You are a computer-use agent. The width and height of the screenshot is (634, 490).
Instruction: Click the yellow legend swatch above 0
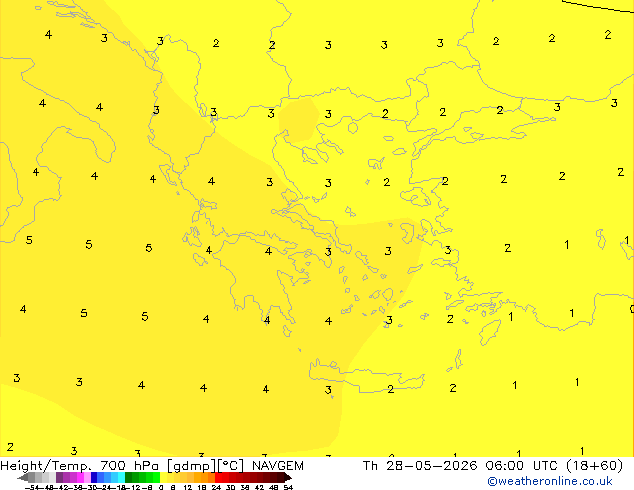pos(163,477)
